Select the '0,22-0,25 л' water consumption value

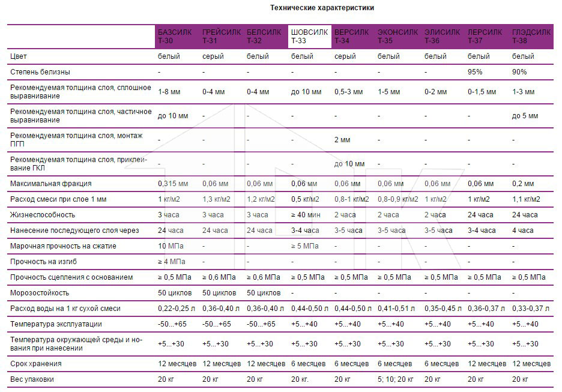point(177,309)
